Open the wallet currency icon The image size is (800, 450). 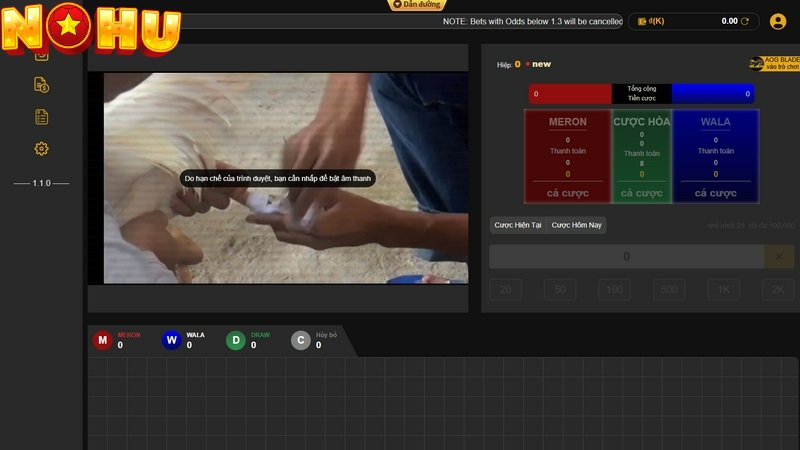click(x=642, y=21)
